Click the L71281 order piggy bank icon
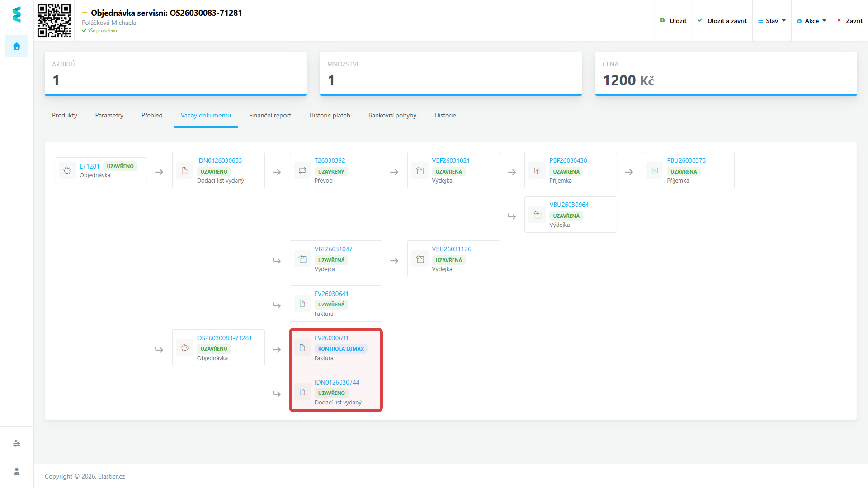 tap(67, 170)
